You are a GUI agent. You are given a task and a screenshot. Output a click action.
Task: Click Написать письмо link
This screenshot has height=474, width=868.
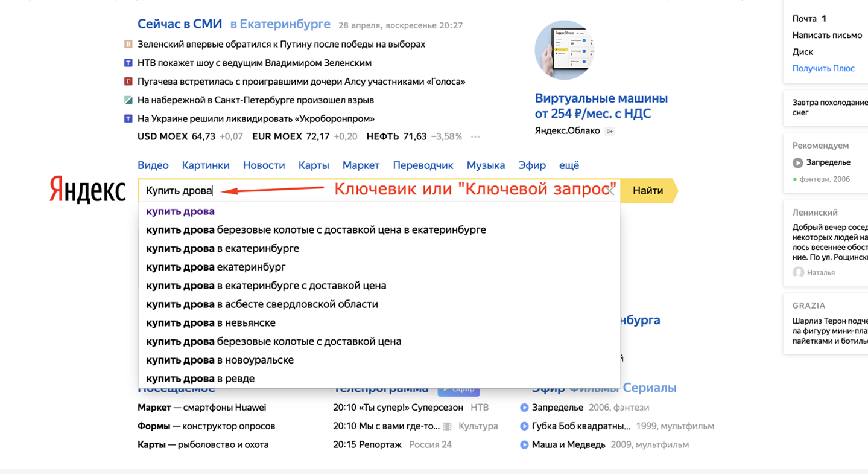[x=828, y=35]
